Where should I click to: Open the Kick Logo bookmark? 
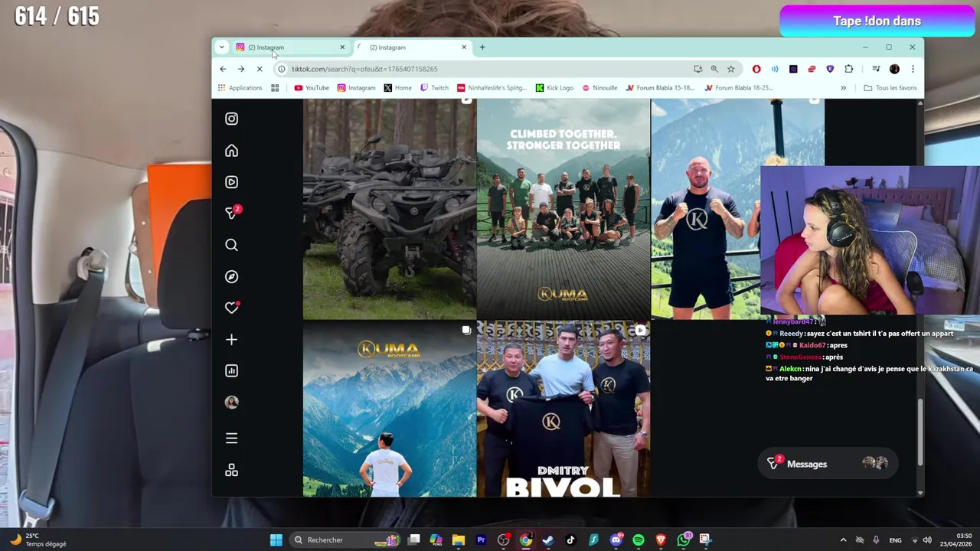point(554,88)
